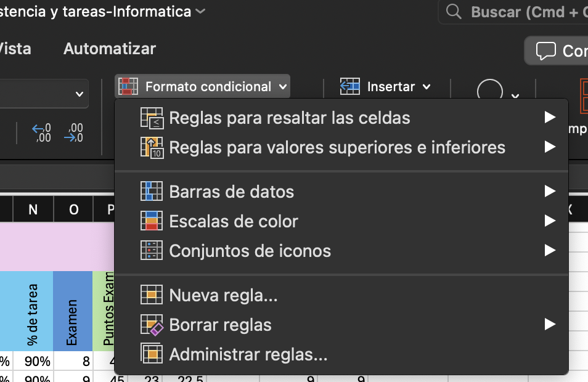Switch to the Automatizar ribbon tab
This screenshot has width=588, height=382.
coord(110,49)
